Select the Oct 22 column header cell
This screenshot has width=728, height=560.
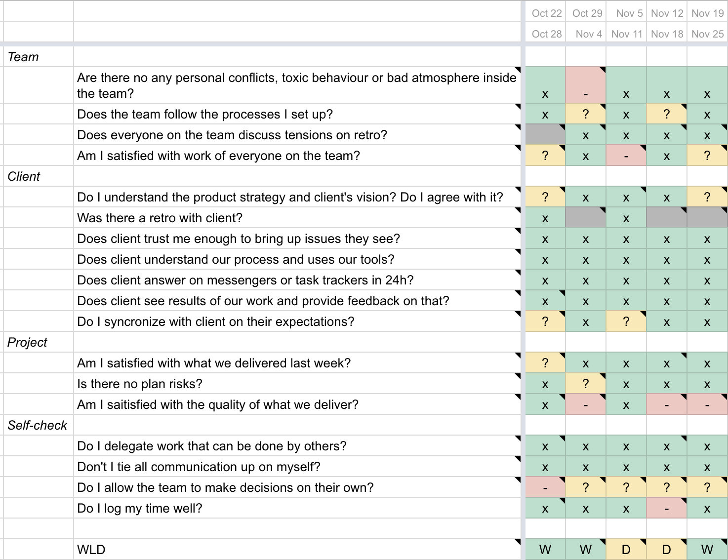[x=545, y=13]
